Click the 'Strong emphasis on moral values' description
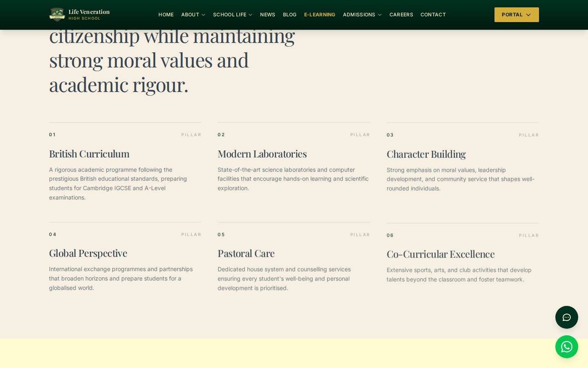 point(461,179)
